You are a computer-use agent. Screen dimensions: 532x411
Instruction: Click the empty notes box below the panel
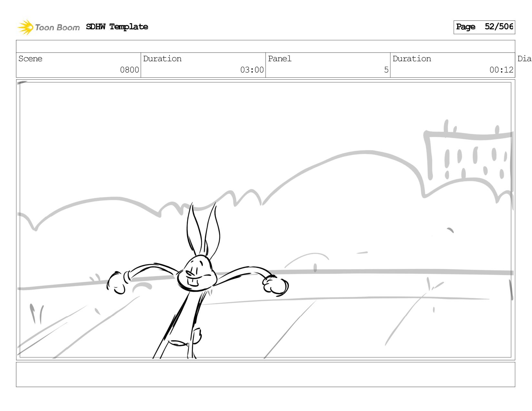[266, 375]
